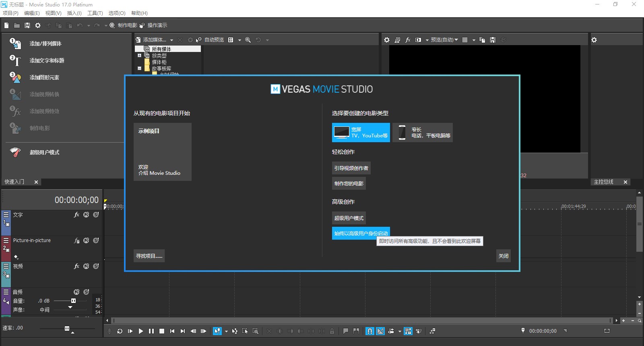Click the 寻找项目 button

(x=149, y=256)
